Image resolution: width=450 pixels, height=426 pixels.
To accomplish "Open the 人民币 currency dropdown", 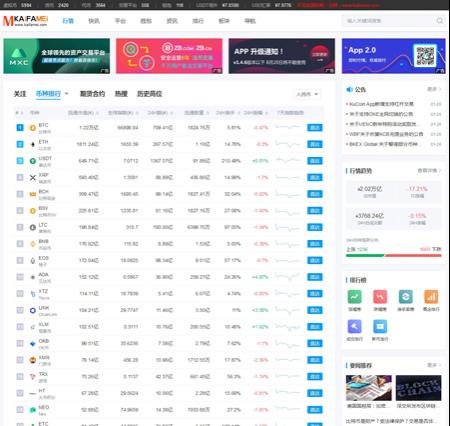I will pyautogui.click(x=307, y=94).
